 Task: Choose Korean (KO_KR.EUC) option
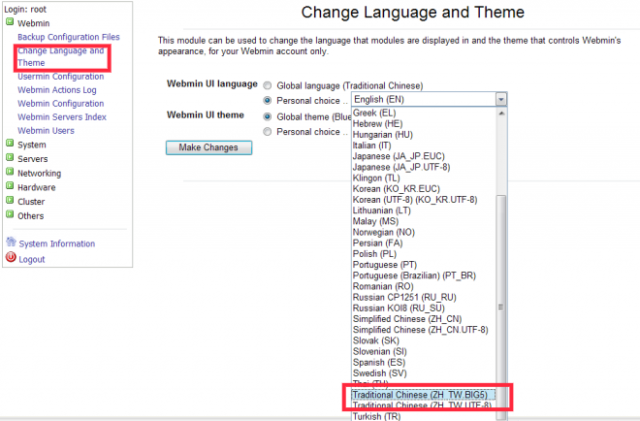pos(424,189)
